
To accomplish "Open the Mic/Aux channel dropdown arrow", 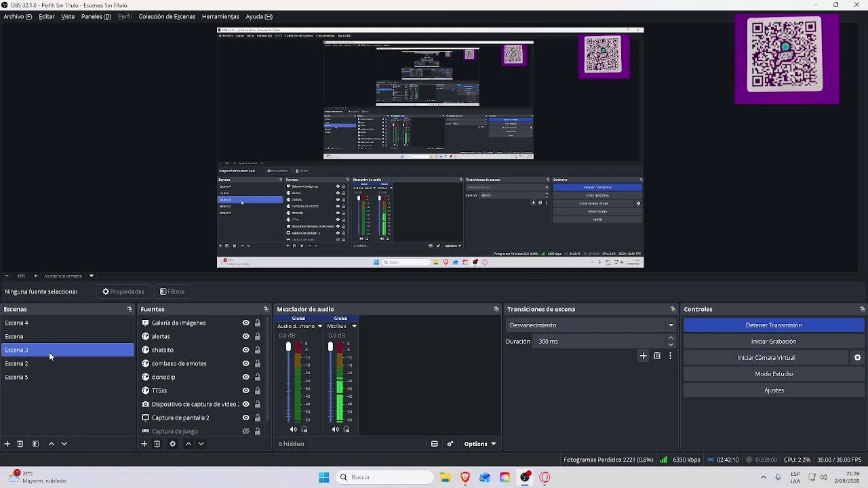I will click(354, 326).
